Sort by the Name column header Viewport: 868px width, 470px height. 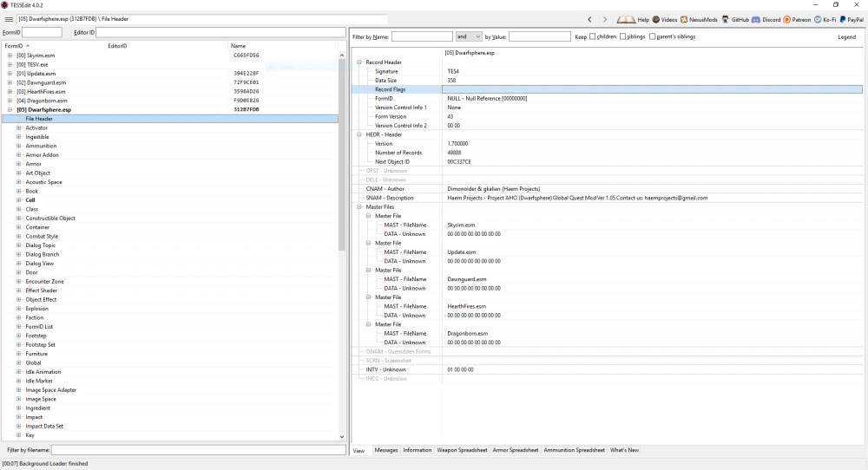pos(283,46)
